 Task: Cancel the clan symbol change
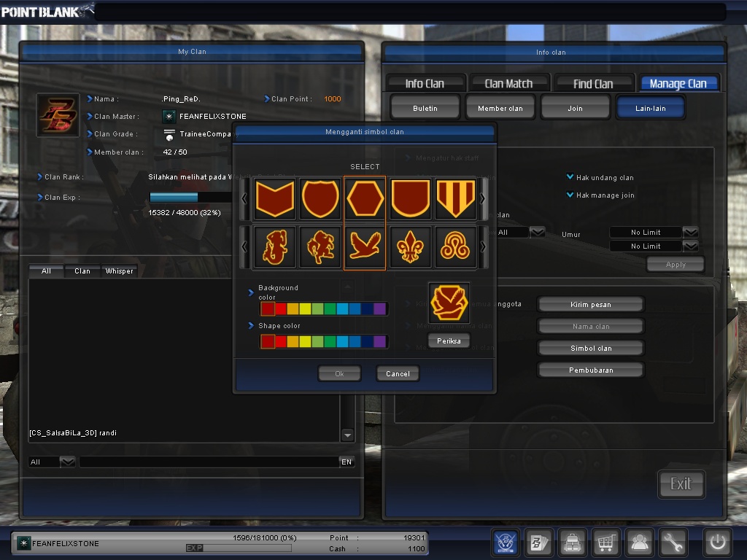tap(397, 373)
